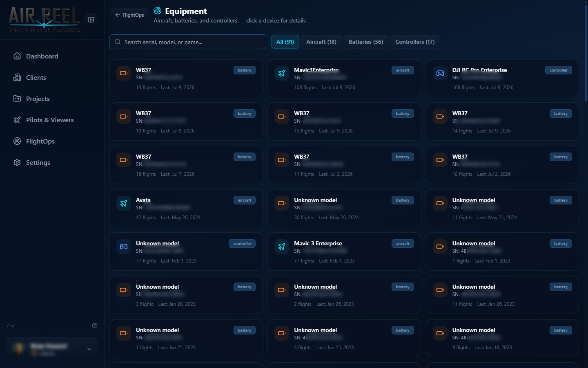The height and width of the screenshot is (368, 588).
Task: Click the "42 flights" text on Avata card
Action: click(146, 218)
